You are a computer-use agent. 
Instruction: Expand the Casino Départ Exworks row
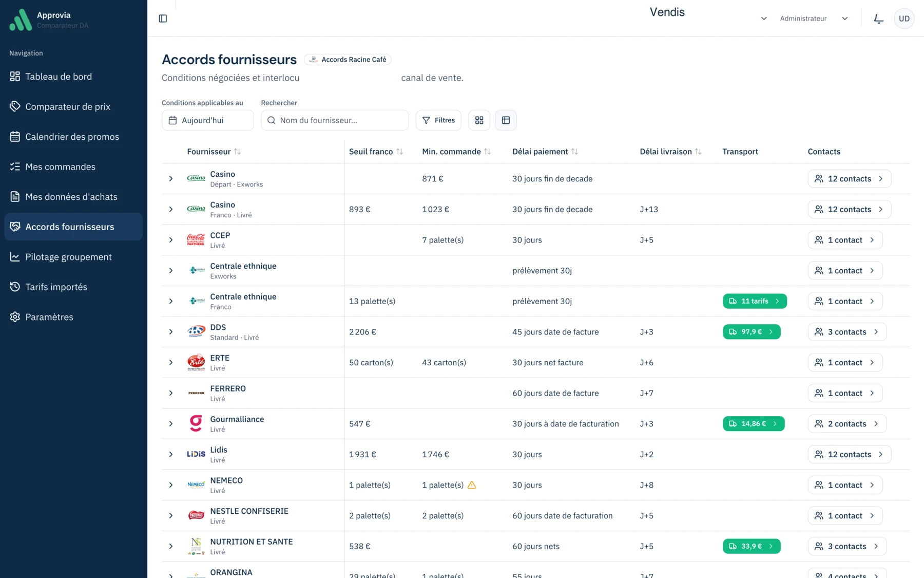tap(171, 179)
